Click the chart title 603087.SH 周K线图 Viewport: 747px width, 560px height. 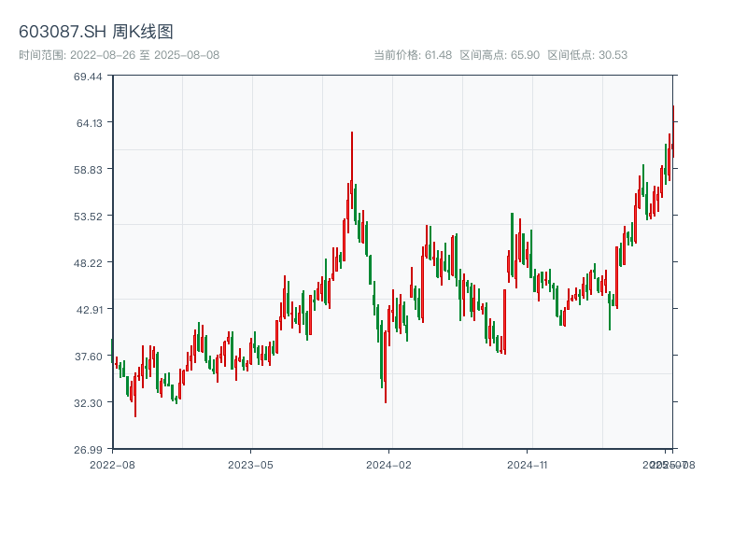point(95,32)
